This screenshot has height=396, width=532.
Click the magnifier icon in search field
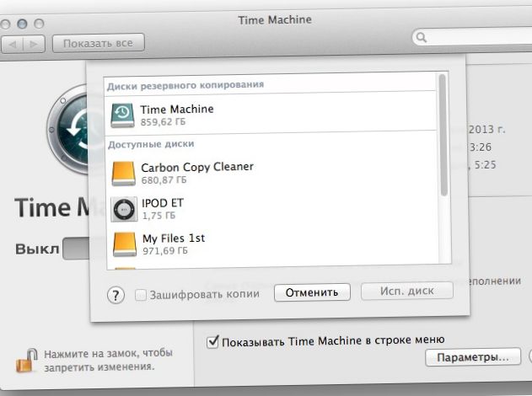coord(421,37)
